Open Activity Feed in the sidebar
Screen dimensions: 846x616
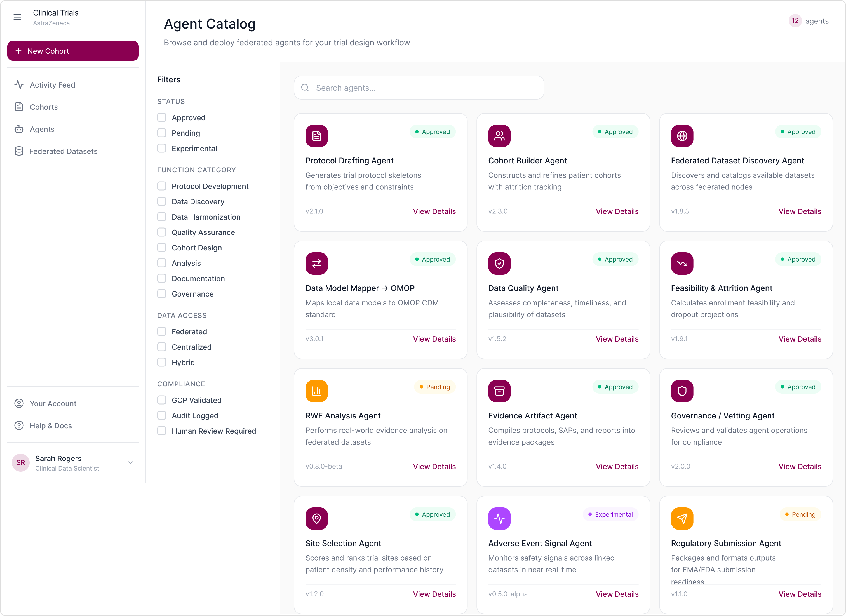pos(73,85)
